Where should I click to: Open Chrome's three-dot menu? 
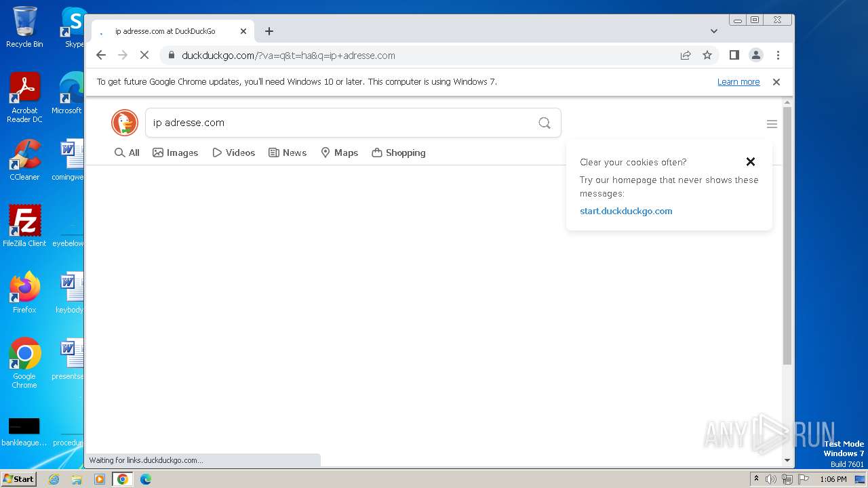coord(778,55)
